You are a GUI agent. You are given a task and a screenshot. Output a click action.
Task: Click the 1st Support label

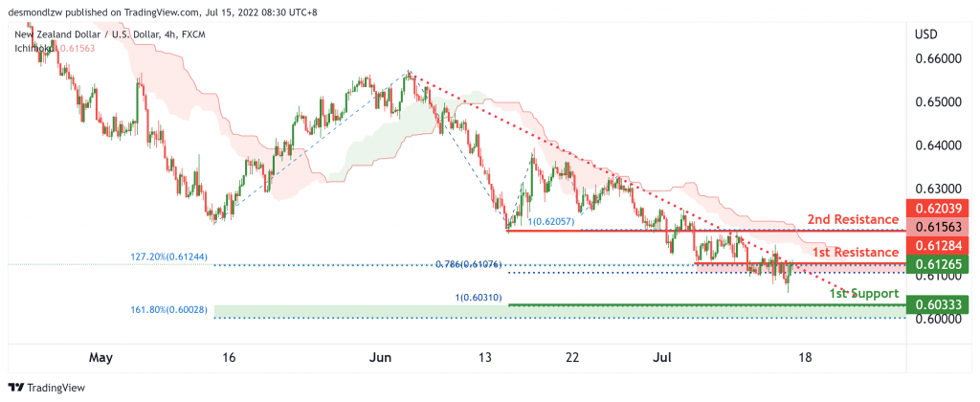[x=864, y=293]
